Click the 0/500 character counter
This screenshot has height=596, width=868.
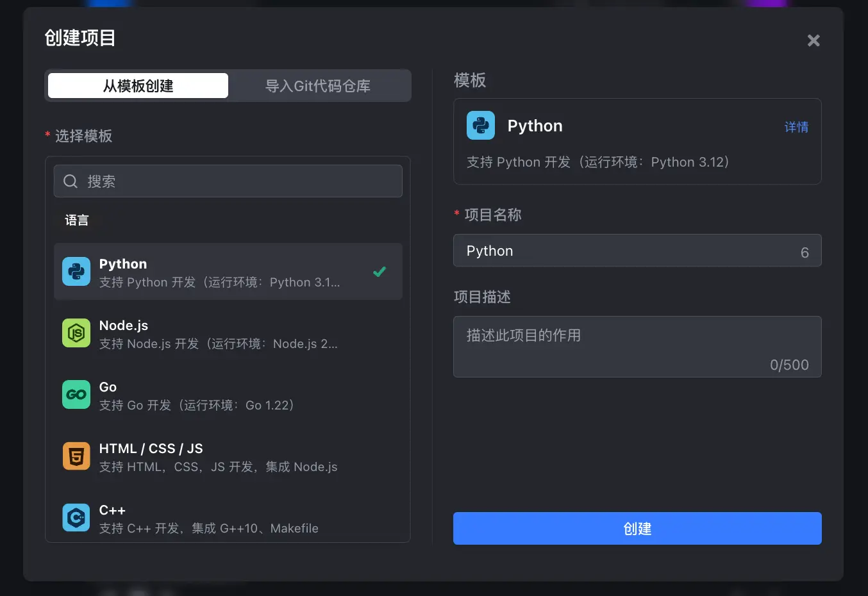tap(789, 365)
